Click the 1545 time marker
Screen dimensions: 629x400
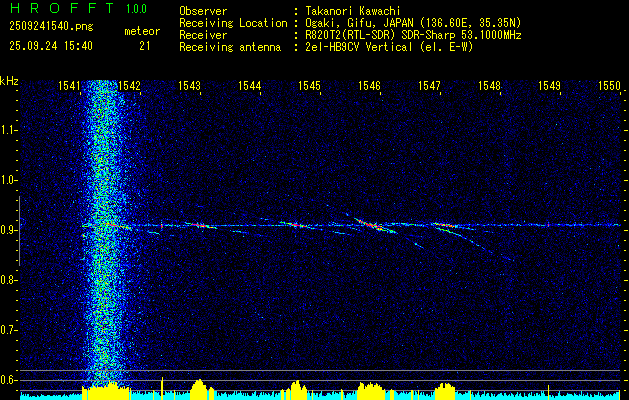click(309, 86)
